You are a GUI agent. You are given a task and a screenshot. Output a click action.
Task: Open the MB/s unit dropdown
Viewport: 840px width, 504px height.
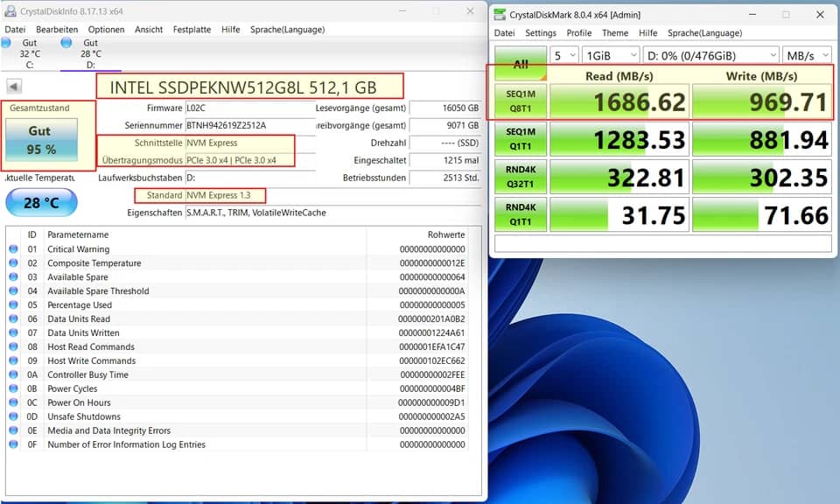pos(807,55)
